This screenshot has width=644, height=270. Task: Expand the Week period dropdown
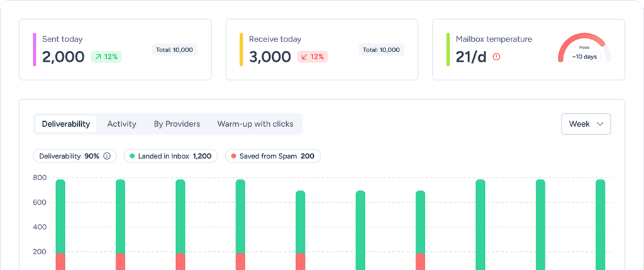pyautogui.click(x=586, y=124)
